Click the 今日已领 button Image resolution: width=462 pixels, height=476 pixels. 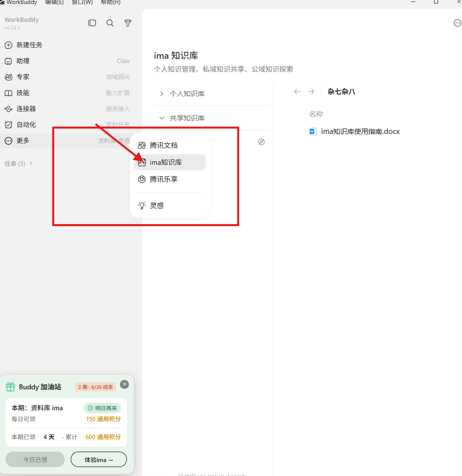pyautogui.click(x=35, y=459)
